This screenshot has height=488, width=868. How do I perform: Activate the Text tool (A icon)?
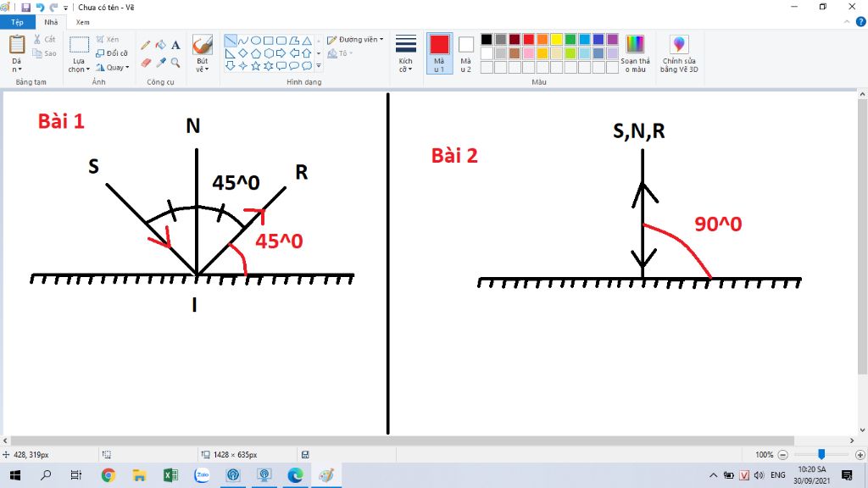(x=175, y=46)
